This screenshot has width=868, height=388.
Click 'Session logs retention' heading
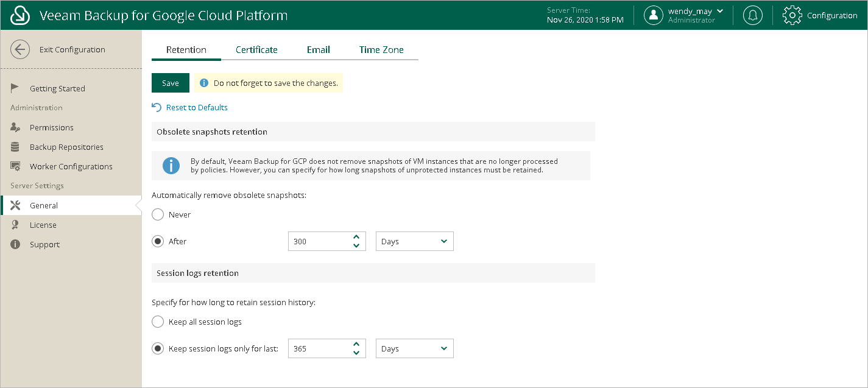point(197,273)
